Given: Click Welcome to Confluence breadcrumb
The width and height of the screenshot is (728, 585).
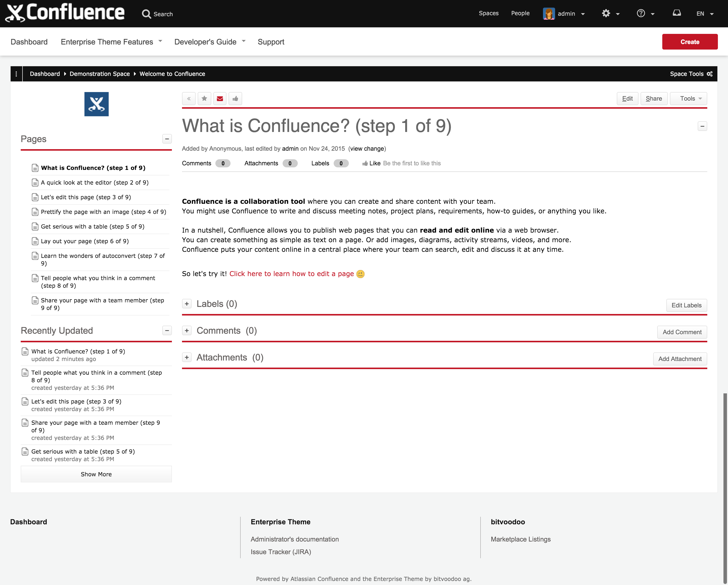Looking at the screenshot, I should [x=172, y=74].
